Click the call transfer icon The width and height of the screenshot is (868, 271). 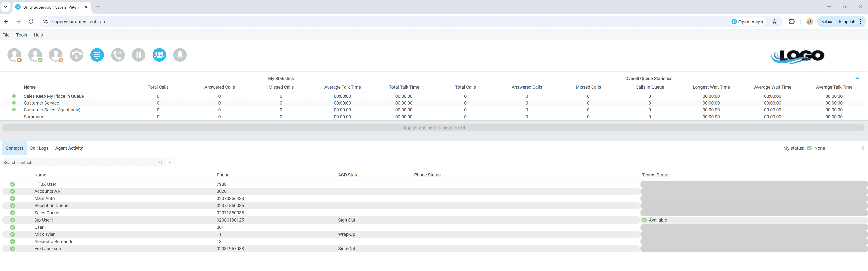[x=118, y=55]
